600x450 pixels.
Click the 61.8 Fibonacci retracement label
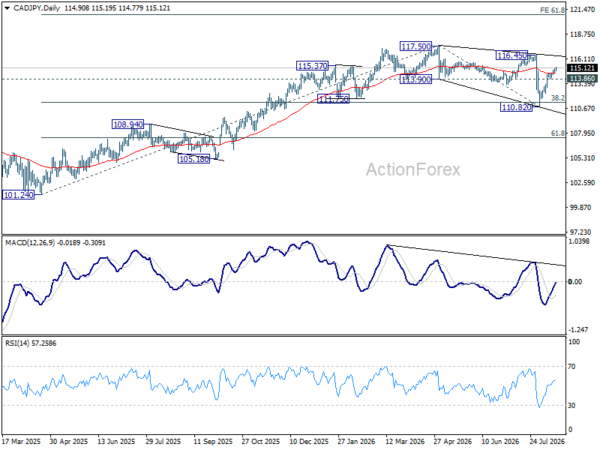[x=558, y=133]
